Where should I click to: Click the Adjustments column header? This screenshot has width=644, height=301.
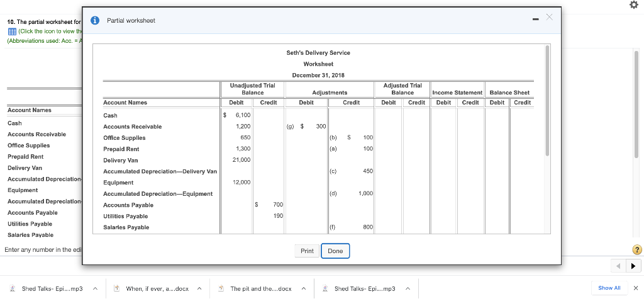point(330,93)
